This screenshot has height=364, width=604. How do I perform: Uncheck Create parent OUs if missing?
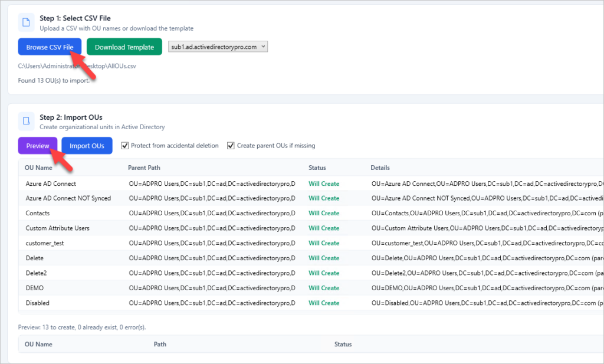click(x=231, y=146)
